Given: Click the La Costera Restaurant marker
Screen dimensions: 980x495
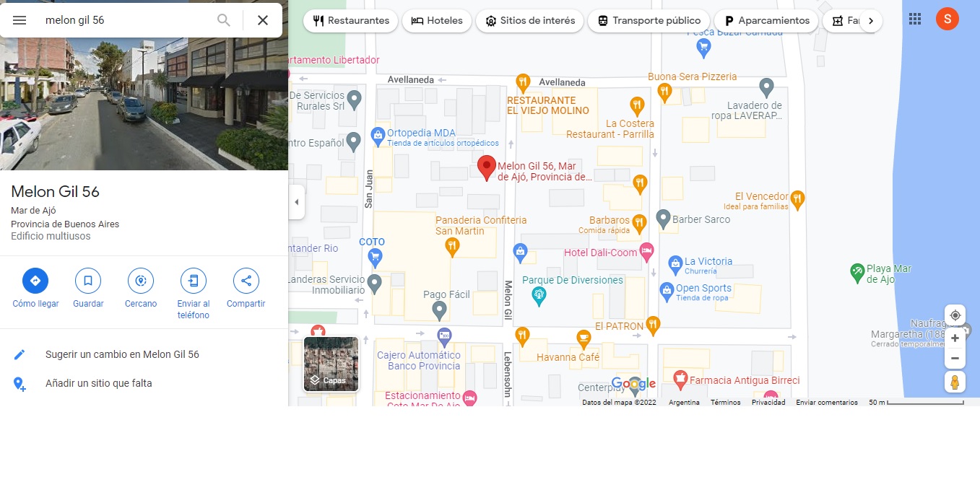Looking at the screenshot, I should [636, 107].
